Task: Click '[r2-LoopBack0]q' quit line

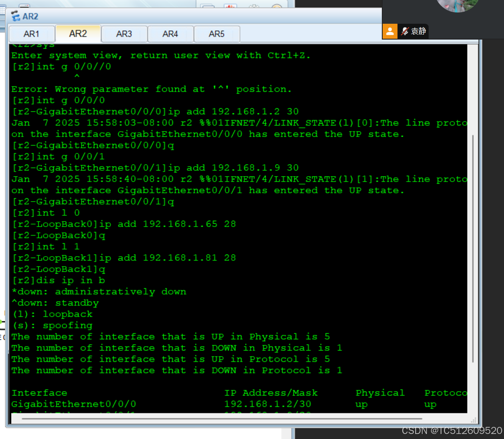Action: [x=58, y=235]
